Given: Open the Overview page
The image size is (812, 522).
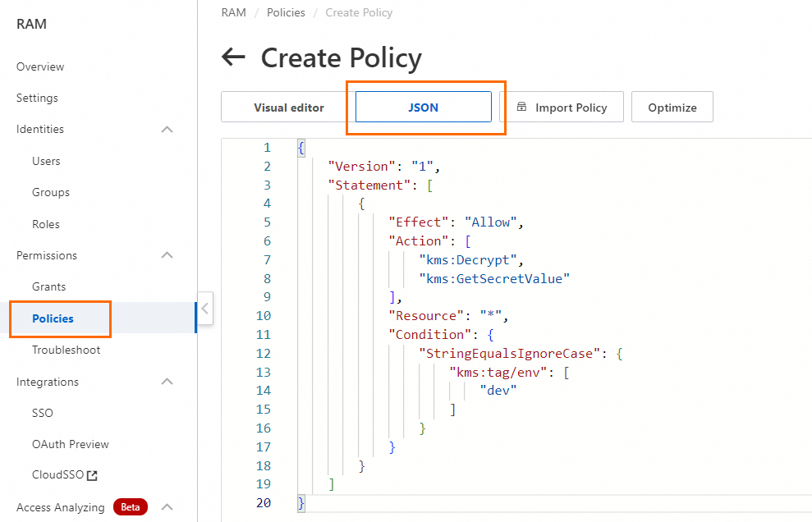Looking at the screenshot, I should [40, 67].
